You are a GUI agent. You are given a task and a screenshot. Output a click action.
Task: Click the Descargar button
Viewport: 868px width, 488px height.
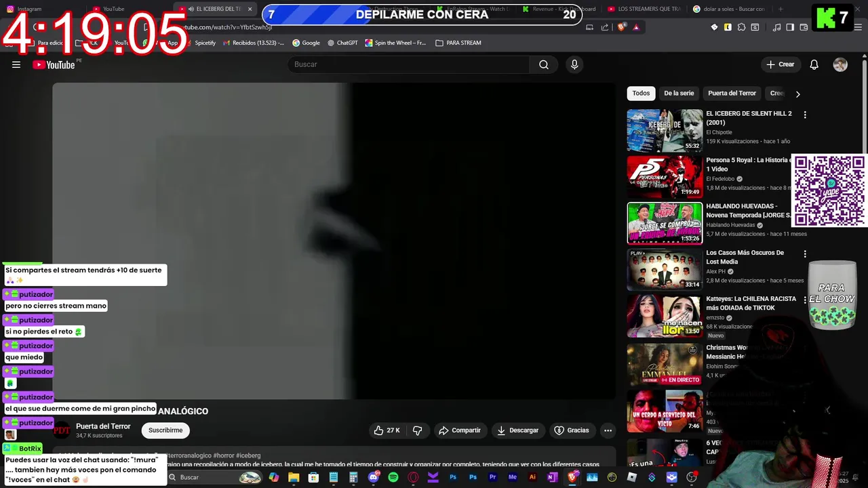[x=517, y=430]
